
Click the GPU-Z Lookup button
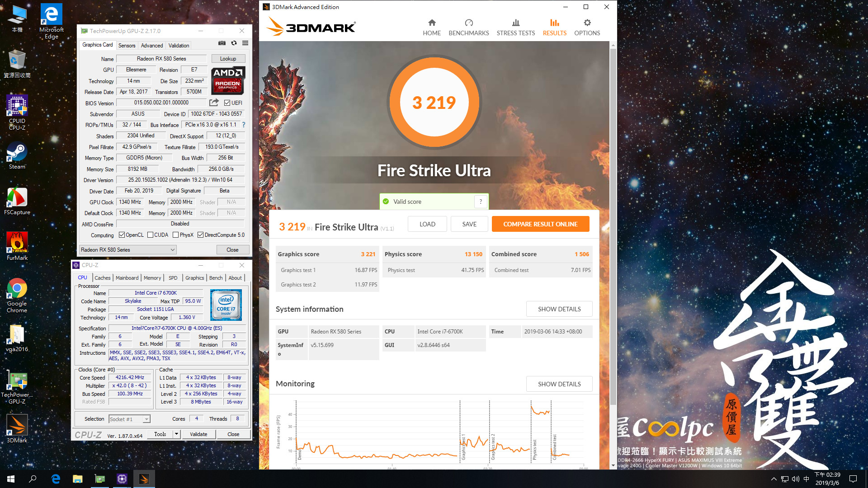tap(228, 59)
